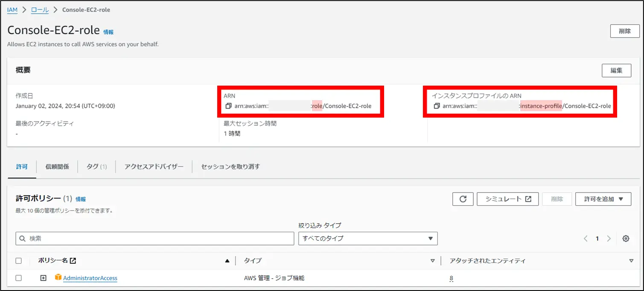
Task: Sort policies by the ポリシー名 ascending arrow
Action: coord(227,261)
